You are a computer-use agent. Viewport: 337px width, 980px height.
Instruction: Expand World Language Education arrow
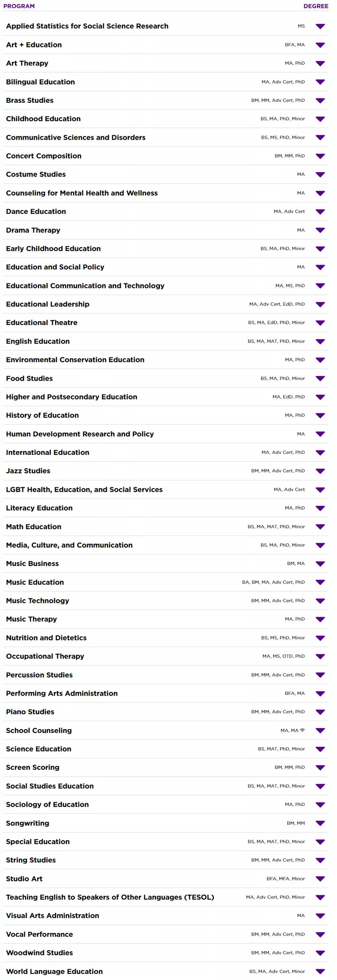(x=320, y=971)
